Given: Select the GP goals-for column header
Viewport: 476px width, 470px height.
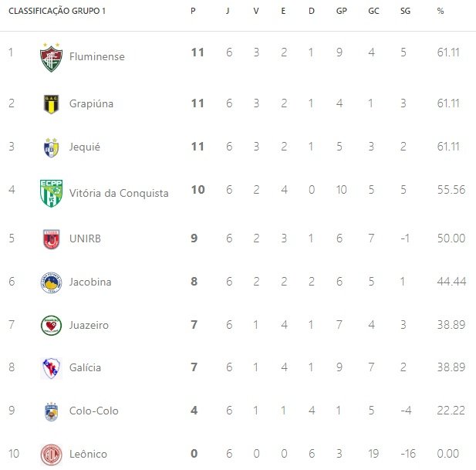Looking at the screenshot, I should [x=342, y=11].
